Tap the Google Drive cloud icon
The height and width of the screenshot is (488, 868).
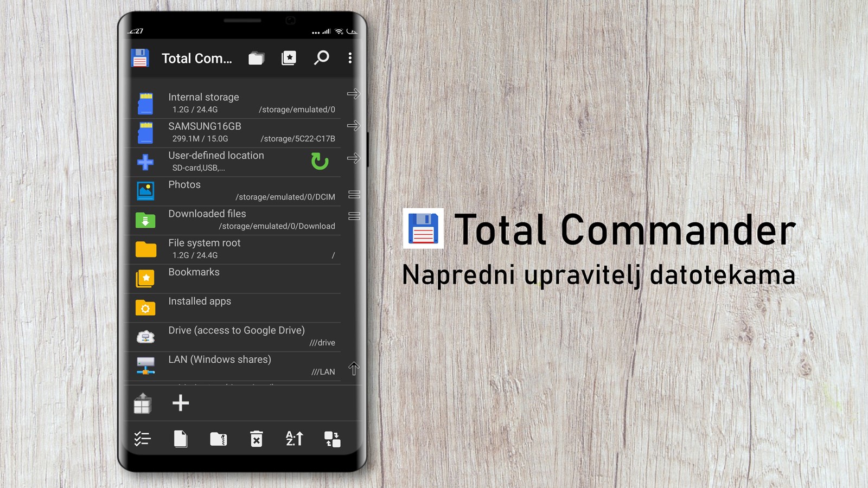[145, 337]
